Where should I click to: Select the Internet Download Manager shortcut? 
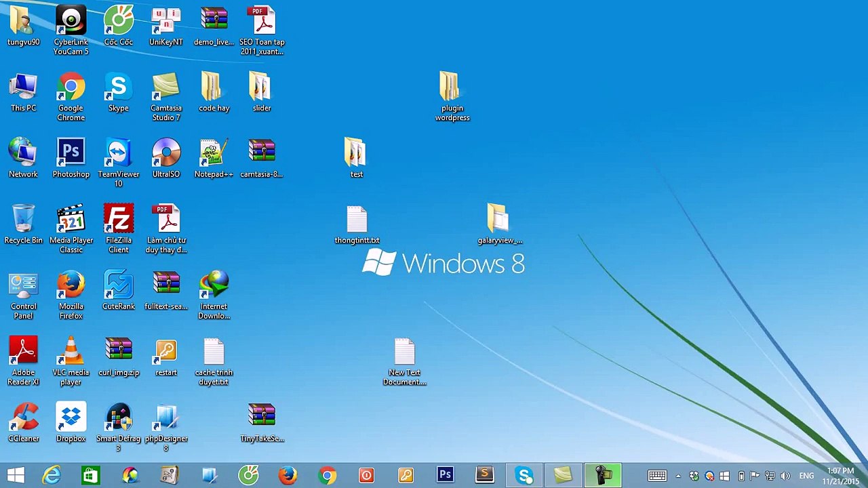pos(214,296)
